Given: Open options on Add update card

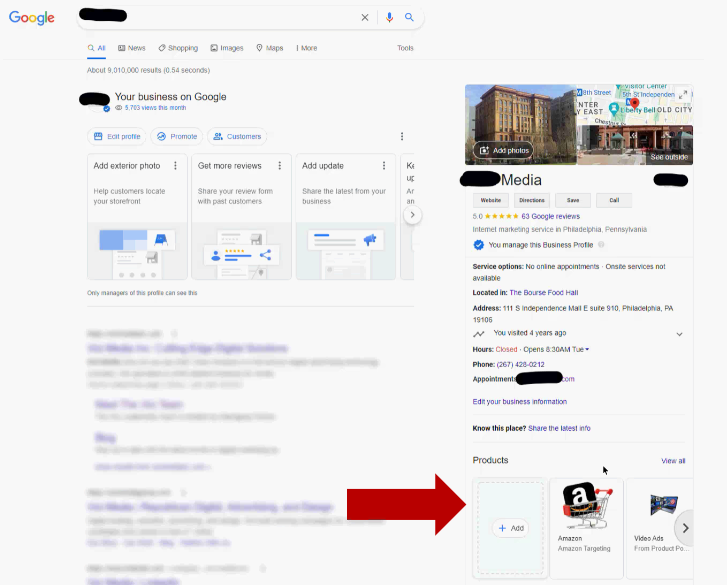Looking at the screenshot, I should pyautogui.click(x=384, y=165).
